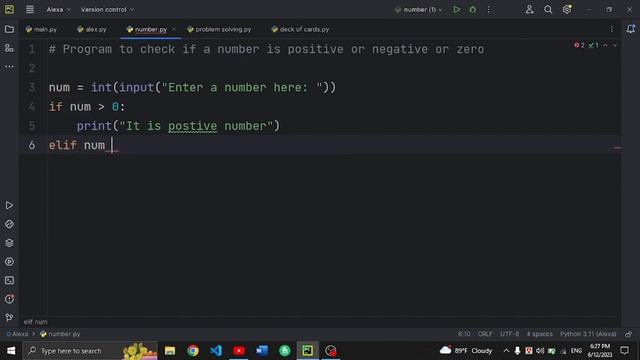Open the Services tool window
Screen dimensions: 640x360
tap(9, 262)
